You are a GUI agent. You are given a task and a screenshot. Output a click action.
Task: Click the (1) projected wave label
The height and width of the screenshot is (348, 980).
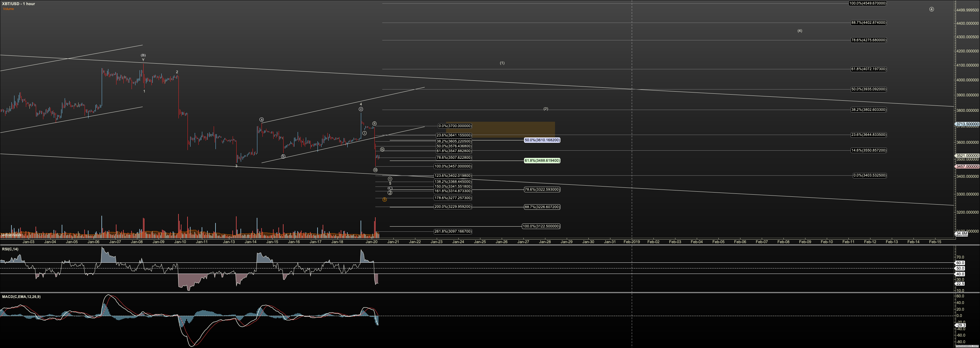pos(502,63)
